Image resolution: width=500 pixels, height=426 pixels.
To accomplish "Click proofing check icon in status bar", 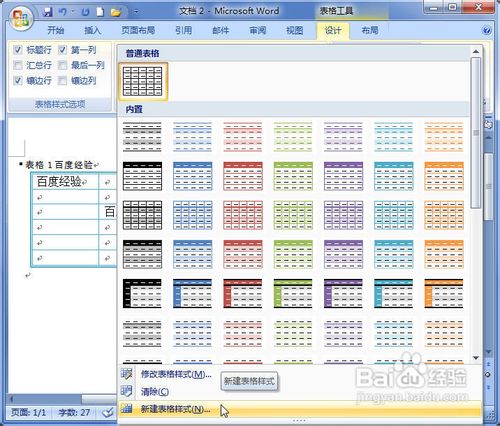I will point(108,413).
